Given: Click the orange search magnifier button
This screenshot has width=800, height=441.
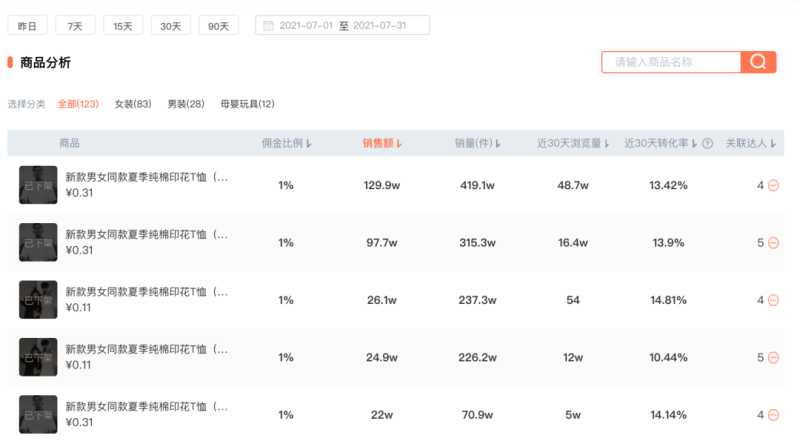Looking at the screenshot, I should [x=758, y=62].
